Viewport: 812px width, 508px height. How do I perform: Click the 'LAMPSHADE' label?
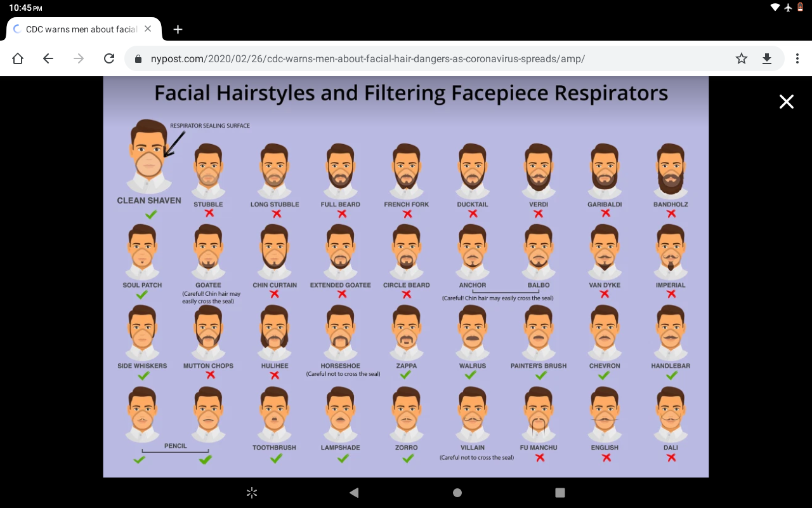341,448
